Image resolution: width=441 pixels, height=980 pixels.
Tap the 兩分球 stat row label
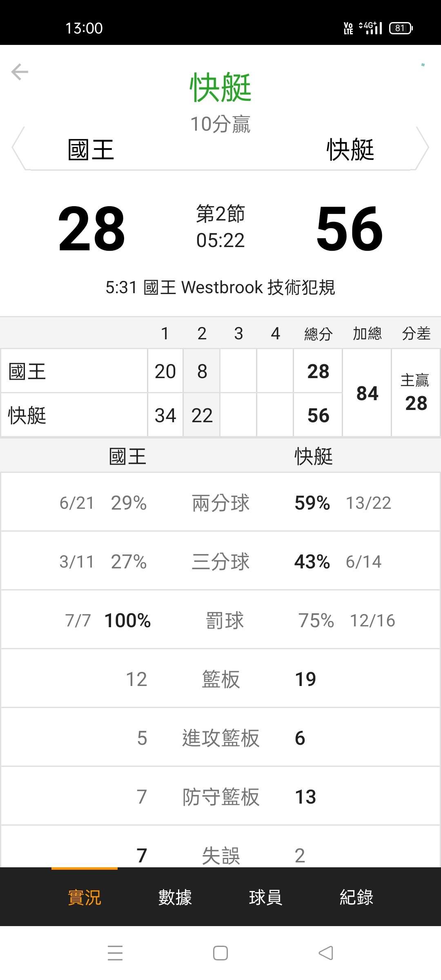pyautogui.click(x=220, y=503)
